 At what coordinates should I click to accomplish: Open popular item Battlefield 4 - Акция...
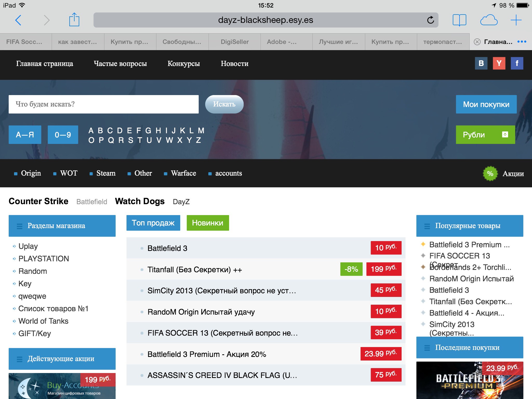pyautogui.click(x=467, y=313)
